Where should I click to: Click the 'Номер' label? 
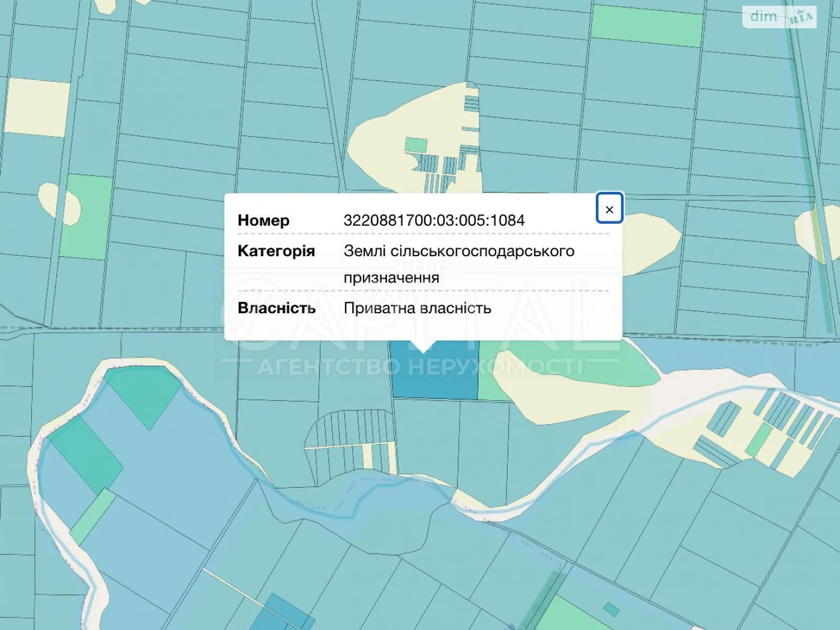[x=264, y=220]
